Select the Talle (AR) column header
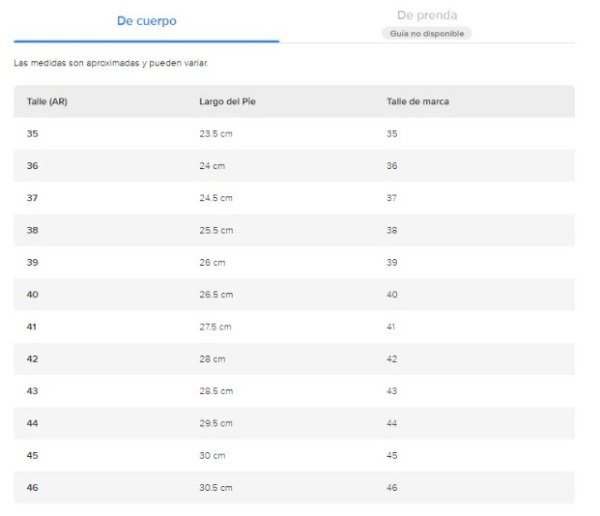600x516 pixels. click(x=47, y=101)
